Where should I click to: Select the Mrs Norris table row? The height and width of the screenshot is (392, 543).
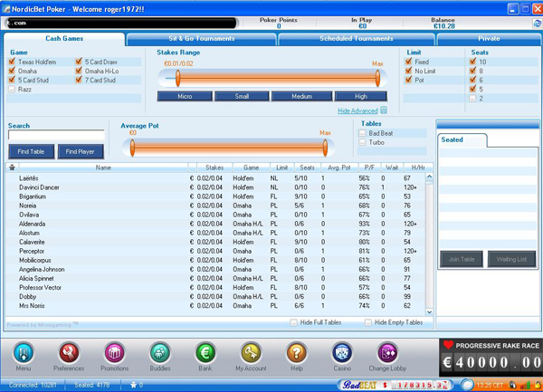(215, 306)
